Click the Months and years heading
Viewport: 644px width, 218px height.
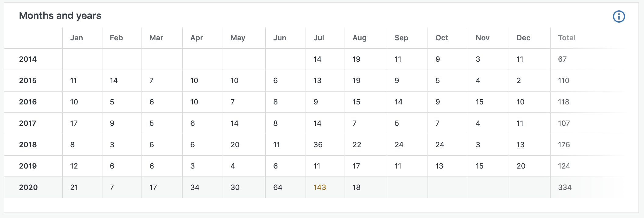[x=60, y=16]
